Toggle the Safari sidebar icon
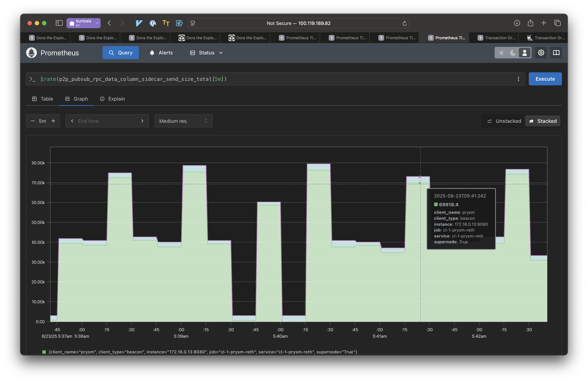Image resolution: width=588 pixels, height=382 pixels. (59, 23)
